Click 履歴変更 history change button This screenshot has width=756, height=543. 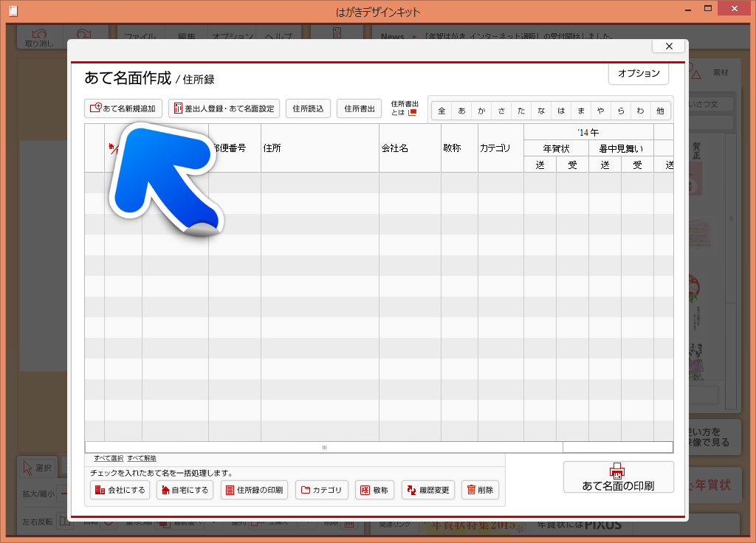tap(428, 490)
